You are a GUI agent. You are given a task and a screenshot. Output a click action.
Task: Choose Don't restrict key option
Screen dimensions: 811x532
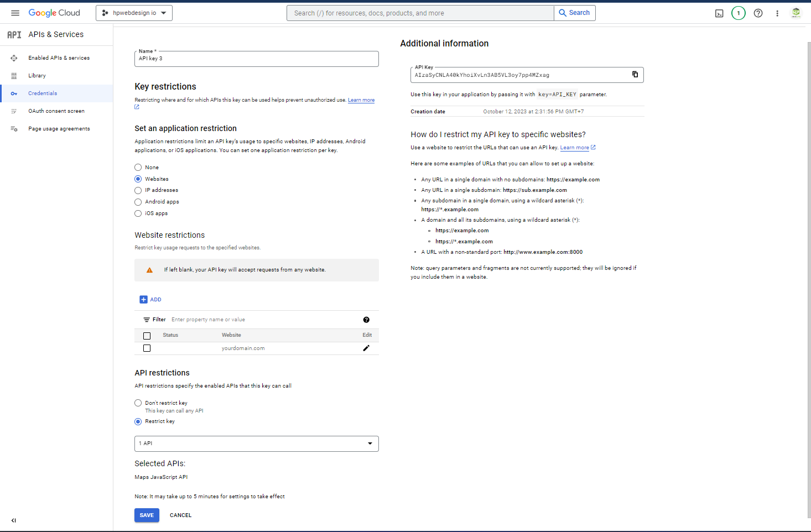(x=138, y=403)
